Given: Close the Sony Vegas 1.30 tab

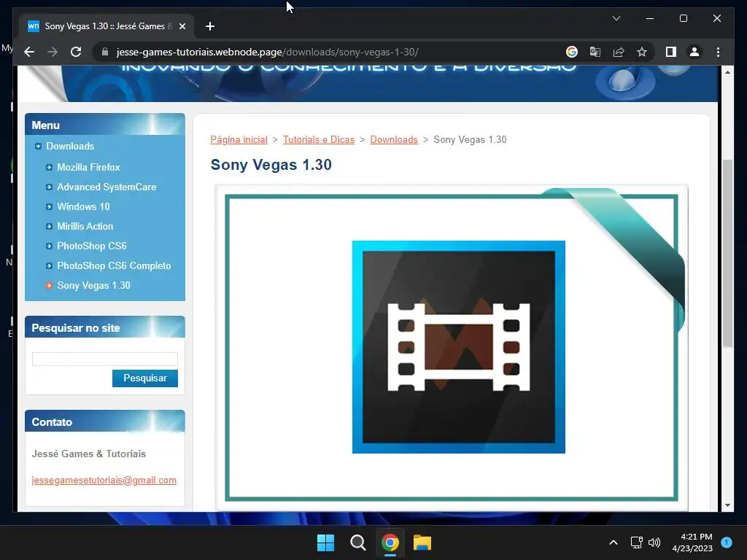Looking at the screenshot, I should [182, 26].
